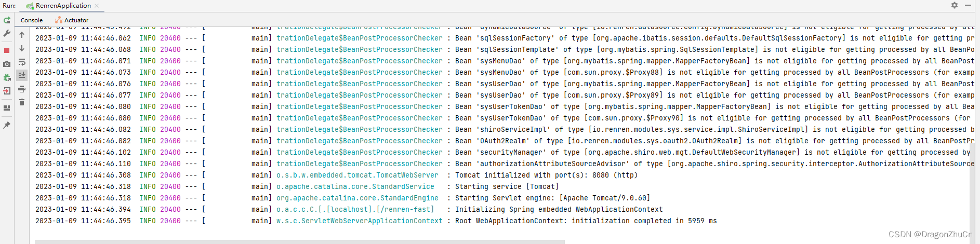Click the exit icon with red arrow
This screenshot has height=244, width=980.
[7, 91]
